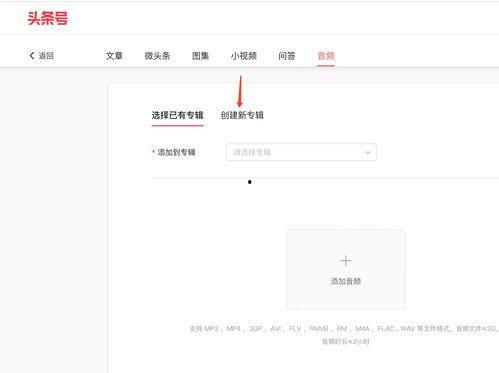
Task: Switch to the 文章 tab
Action: (x=114, y=56)
